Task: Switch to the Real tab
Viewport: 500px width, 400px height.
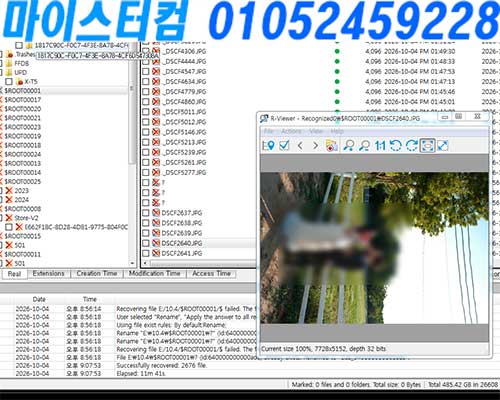Action: pos(14,274)
